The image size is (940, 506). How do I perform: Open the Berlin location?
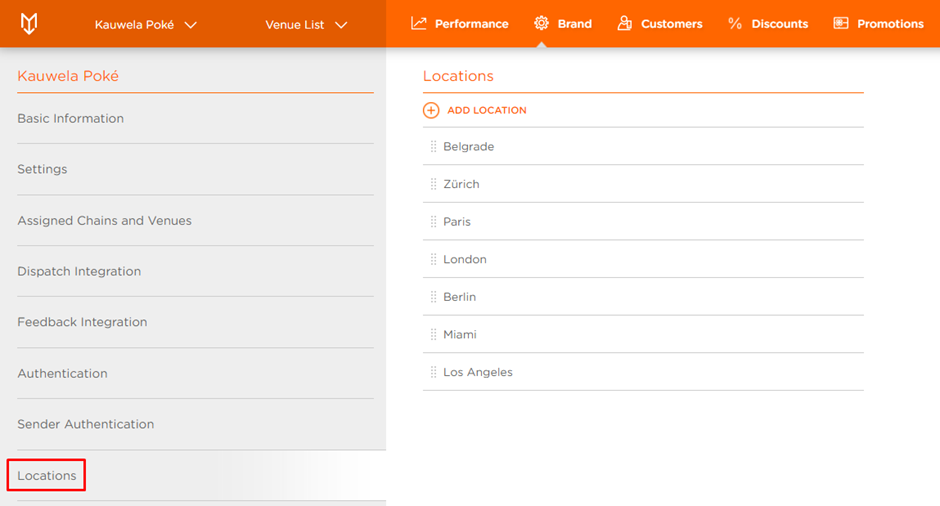pyautogui.click(x=643, y=297)
